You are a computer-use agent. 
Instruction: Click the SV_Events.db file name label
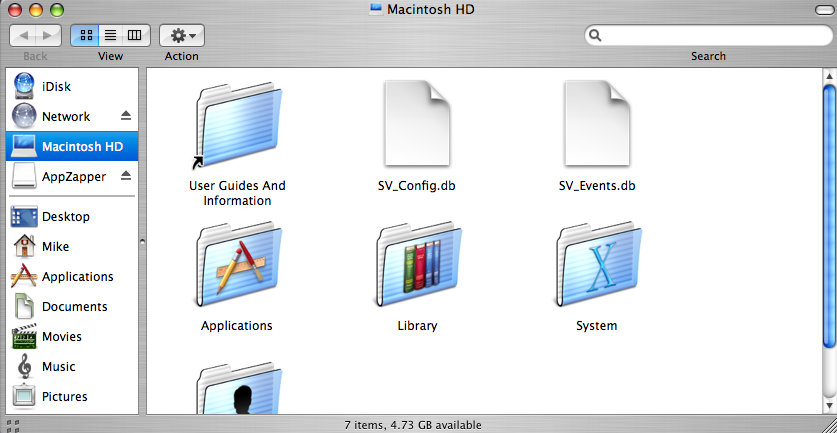(x=597, y=185)
